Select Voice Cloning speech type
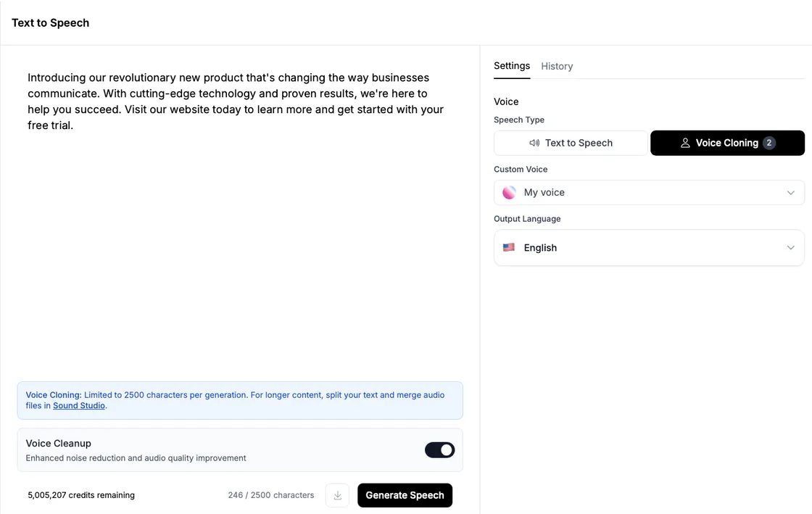The height and width of the screenshot is (514, 812). click(x=726, y=143)
